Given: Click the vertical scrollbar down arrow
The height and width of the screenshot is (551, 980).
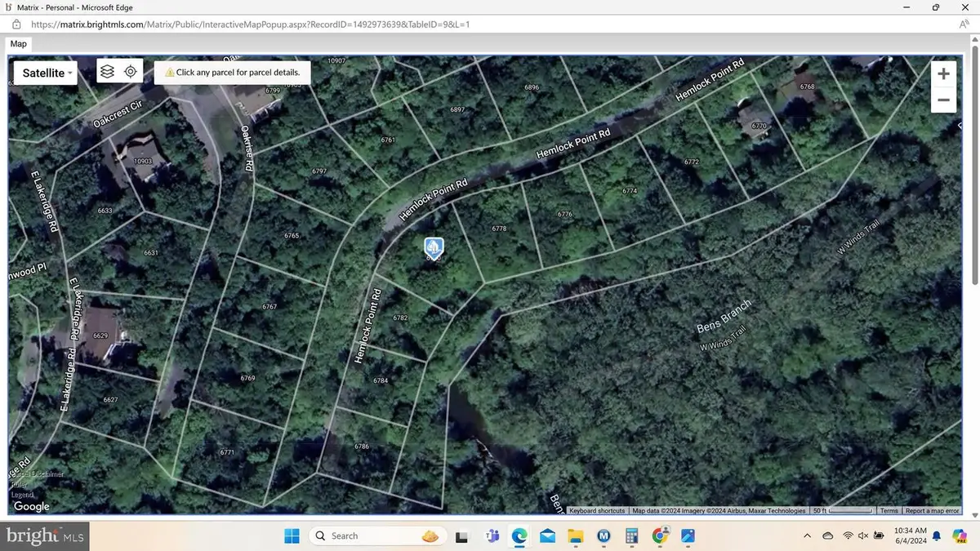Looking at the screenshot, I should point(975,514).
